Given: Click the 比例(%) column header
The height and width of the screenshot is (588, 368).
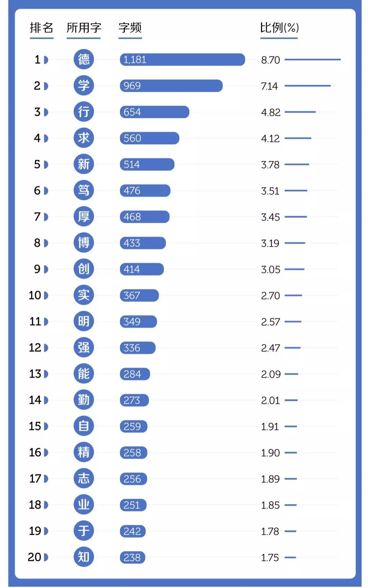Looking at the screenshot, I should point(279,28).
